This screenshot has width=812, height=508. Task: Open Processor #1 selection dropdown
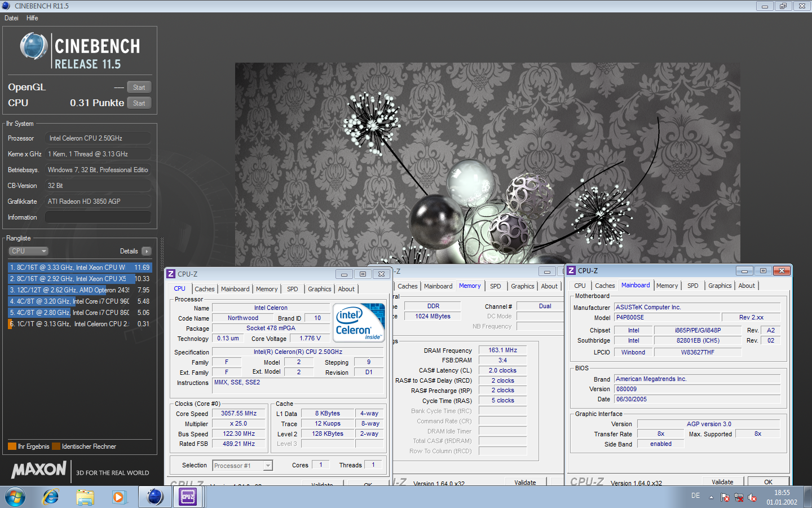(242, 466)
